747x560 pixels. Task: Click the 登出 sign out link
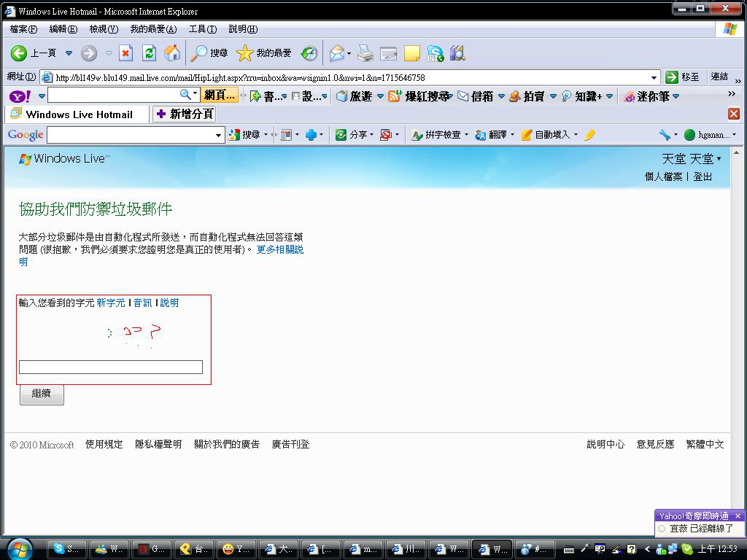click(703, 176)
